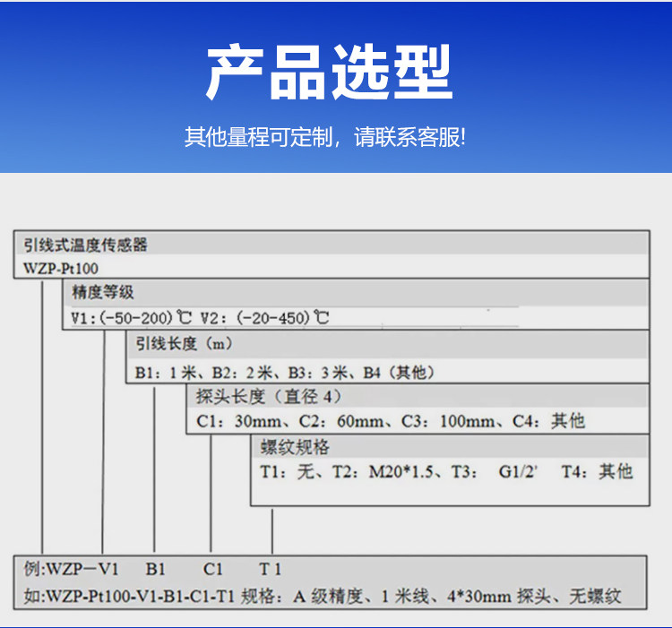Click the 其他量程可定制，请联系客服! subtitle
The height and width of the screenshot is (628, 672).
click(x=325, y=137)
